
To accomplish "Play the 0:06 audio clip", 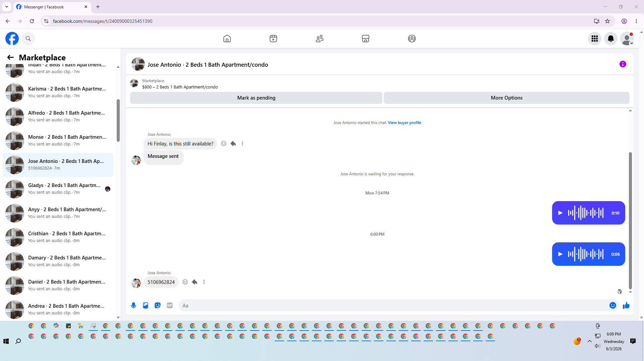I will pyautogui.click(x=560, y=254).
